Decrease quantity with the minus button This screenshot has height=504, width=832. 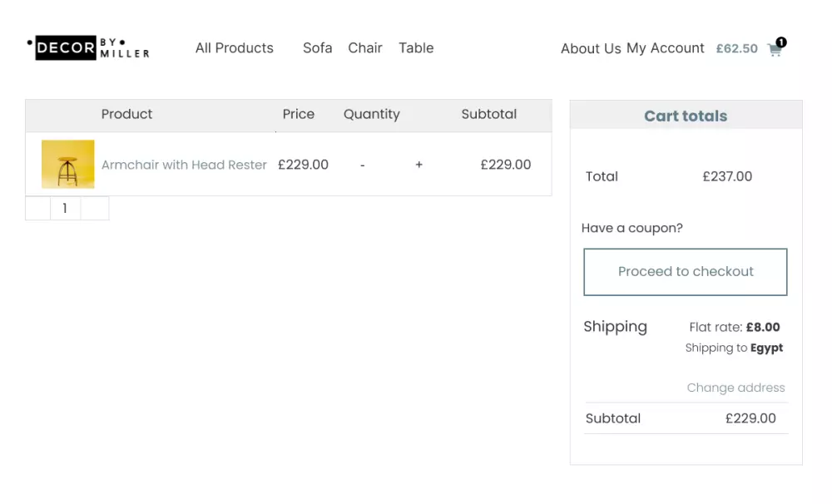[x=363, y=165]
